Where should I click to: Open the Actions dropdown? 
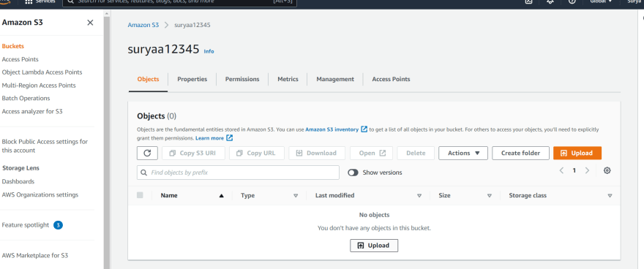(463, 153)
